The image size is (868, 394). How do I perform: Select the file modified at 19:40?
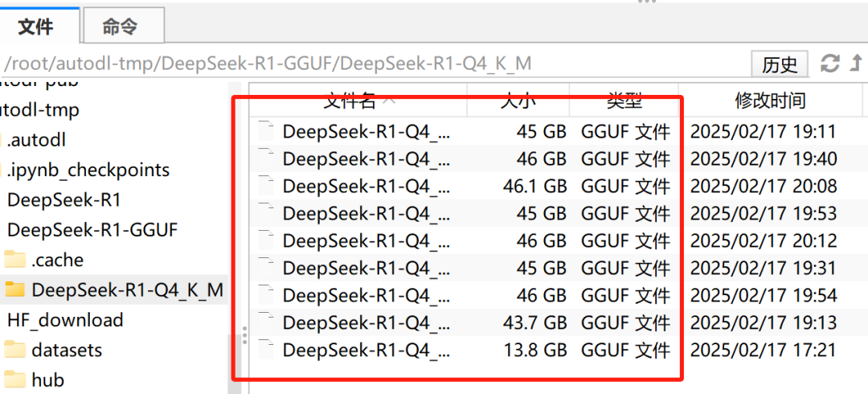[555, 159]
